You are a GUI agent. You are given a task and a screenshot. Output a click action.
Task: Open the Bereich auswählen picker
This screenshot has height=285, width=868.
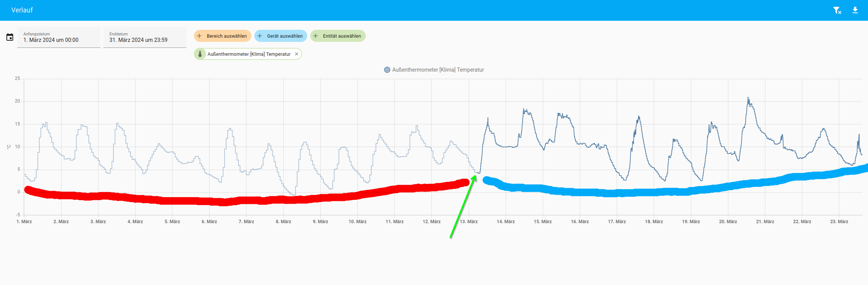coord(226,36)
